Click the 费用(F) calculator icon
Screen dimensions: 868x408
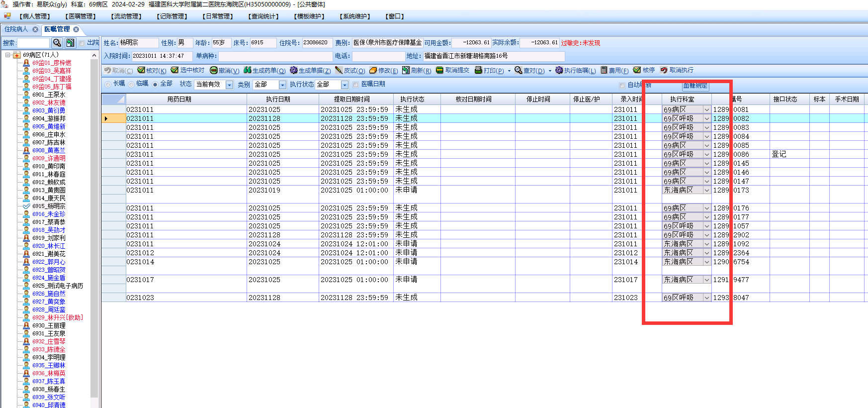pyautogui.click(x=604, y=70)
